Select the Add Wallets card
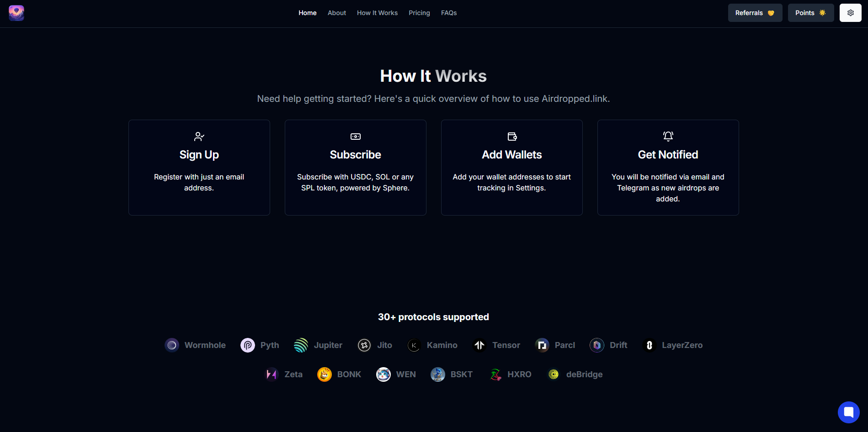The width and height of the screenshot is (868, 432). (511, 167)
